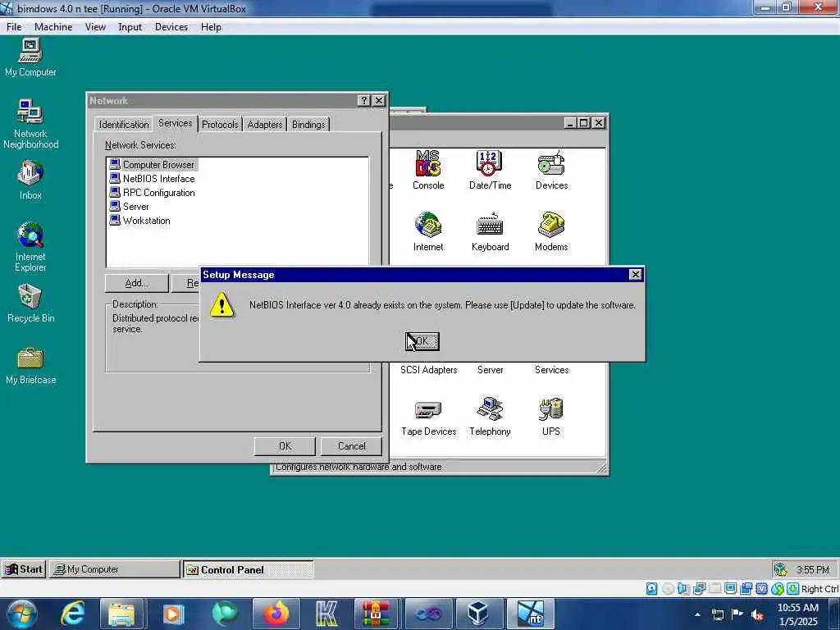Select RPC Configuration service
The image size is (840, 630).
(x=152, y=192)
